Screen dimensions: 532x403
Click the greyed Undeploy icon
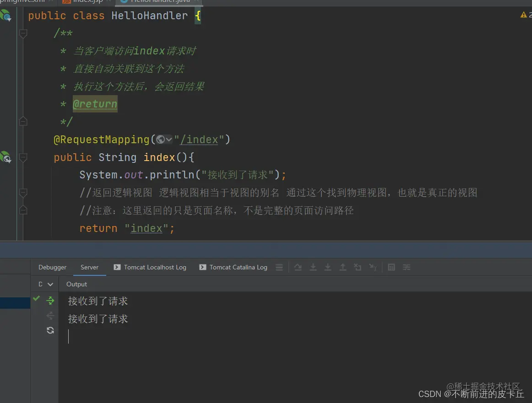click(50, 316)
